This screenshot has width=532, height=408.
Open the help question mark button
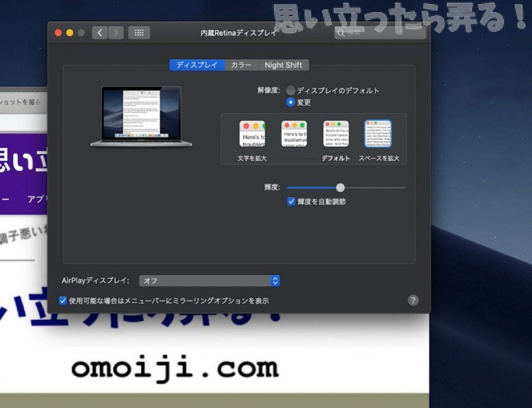pyautogui.click(x=413, y=300)
